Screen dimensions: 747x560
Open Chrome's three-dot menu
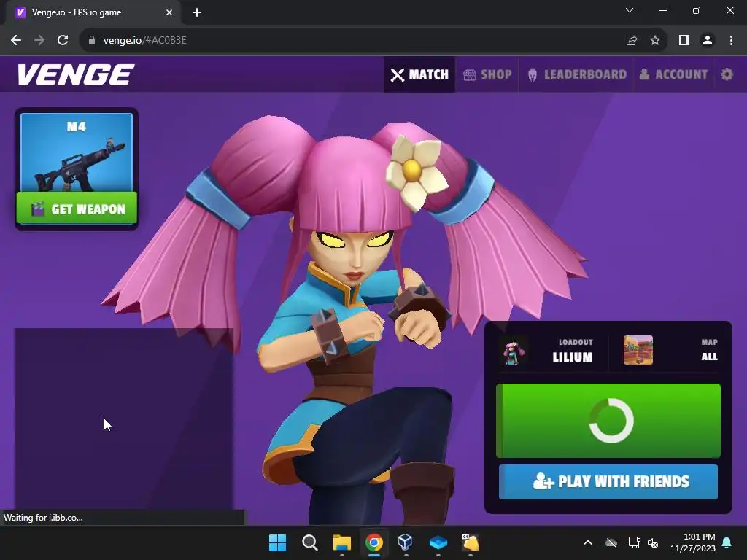pos(731,41)
